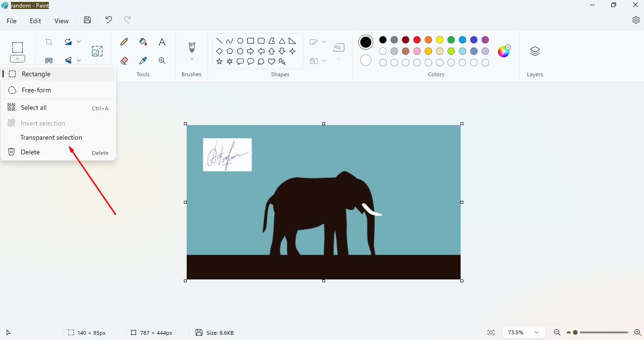
Task: Open Paint settings with the gear button
Action: (636, 20)
